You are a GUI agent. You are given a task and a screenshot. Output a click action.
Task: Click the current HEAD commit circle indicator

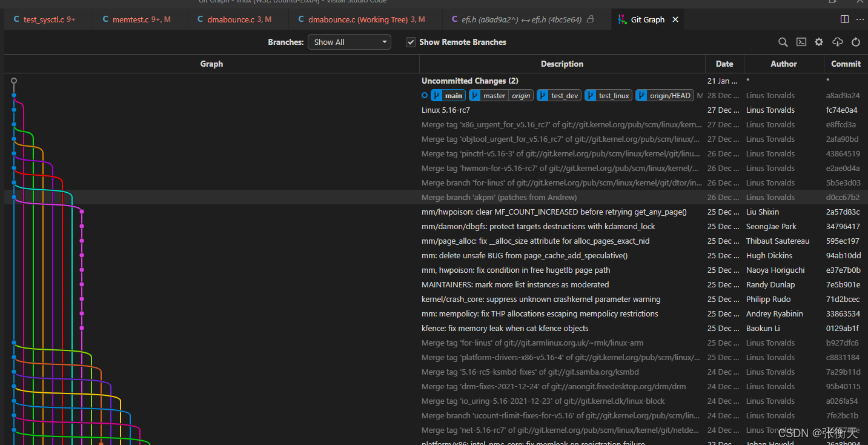click(425, 95)
